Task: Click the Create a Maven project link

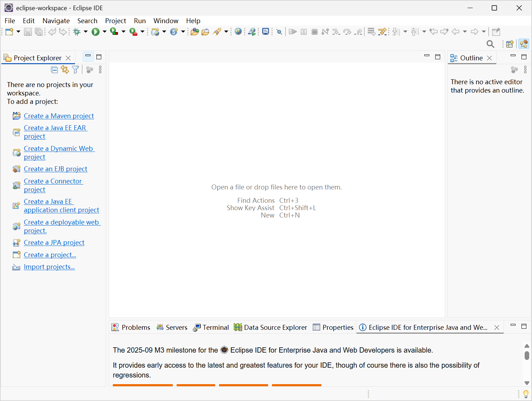Action: click(59, 116)
